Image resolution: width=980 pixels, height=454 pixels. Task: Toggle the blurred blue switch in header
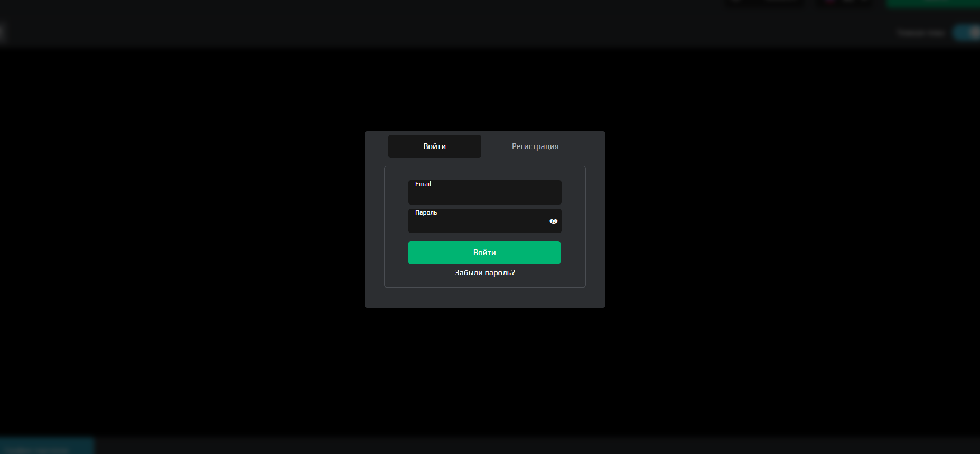pos(966,33)
